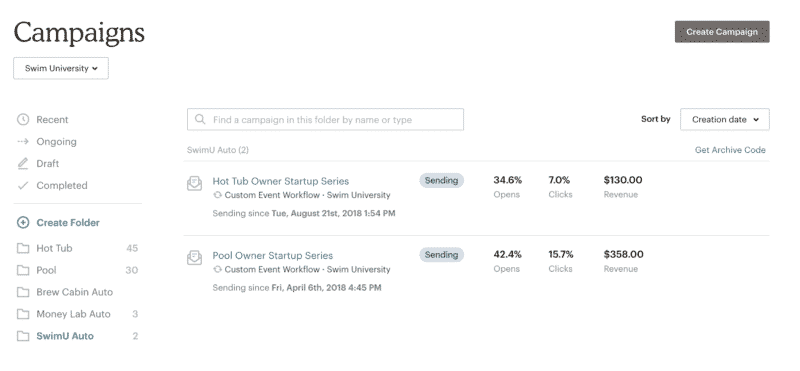Click the Create Campaign button
The width and height of the screenshot is (800, 371).
[722, 32]
